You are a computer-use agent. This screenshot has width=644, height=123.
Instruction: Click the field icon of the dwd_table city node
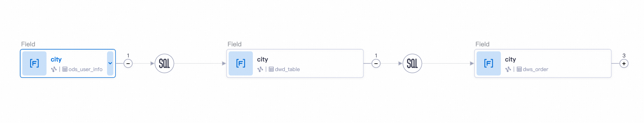[x=240, y=63]
